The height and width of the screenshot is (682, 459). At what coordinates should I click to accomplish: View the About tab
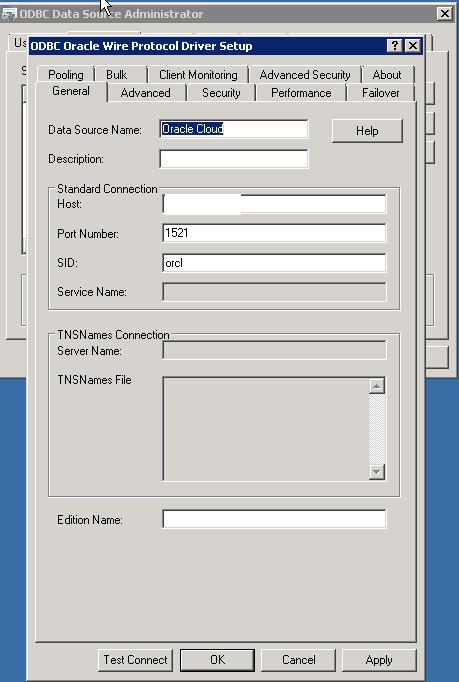387,75
